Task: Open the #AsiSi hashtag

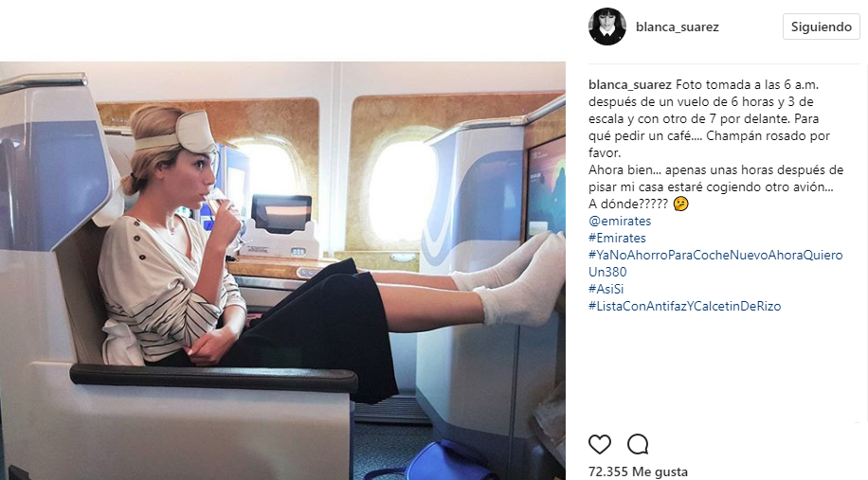Action: pos(606,289)
